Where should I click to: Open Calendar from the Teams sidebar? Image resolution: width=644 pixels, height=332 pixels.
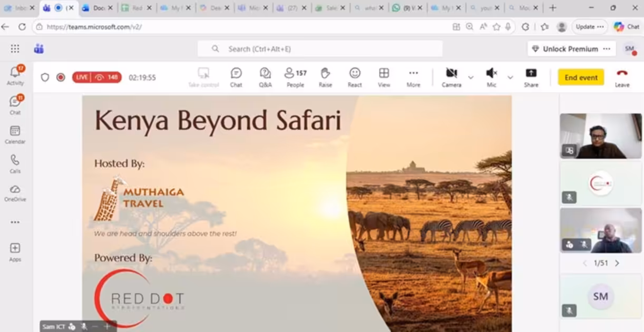coord(15,134)
